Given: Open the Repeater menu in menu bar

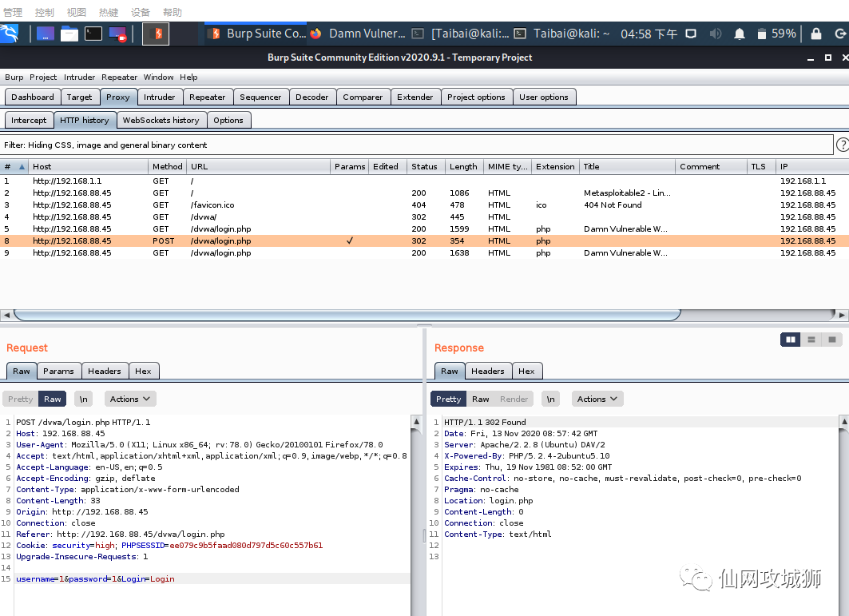Looking at the screenshot, I should pos(119,77).
